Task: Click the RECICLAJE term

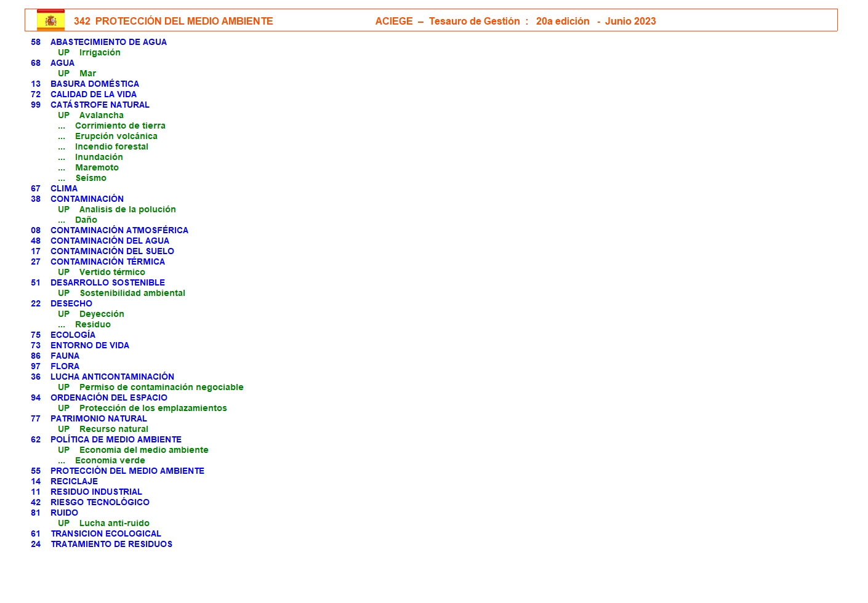Action: [74, 481]
